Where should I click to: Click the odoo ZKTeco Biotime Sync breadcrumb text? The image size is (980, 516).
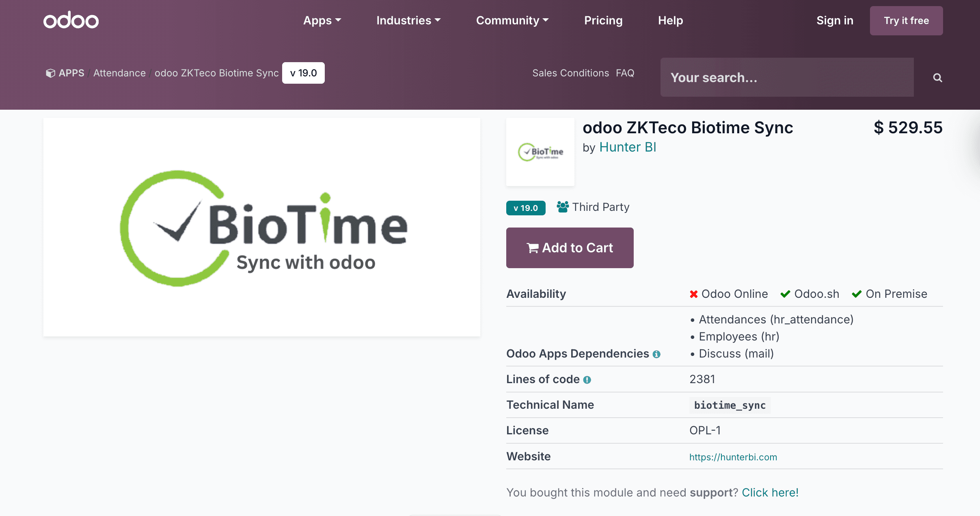[216, 73]
